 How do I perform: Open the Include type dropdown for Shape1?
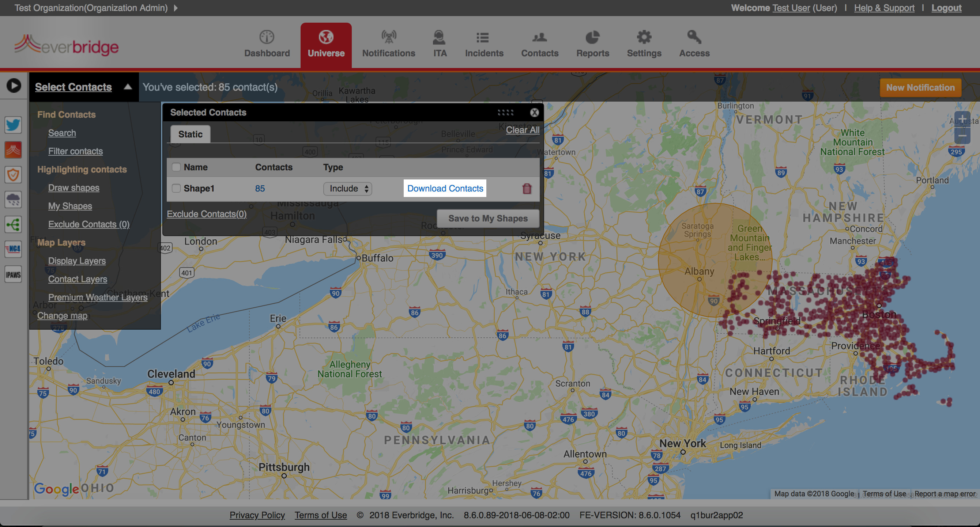pos(347,189)
